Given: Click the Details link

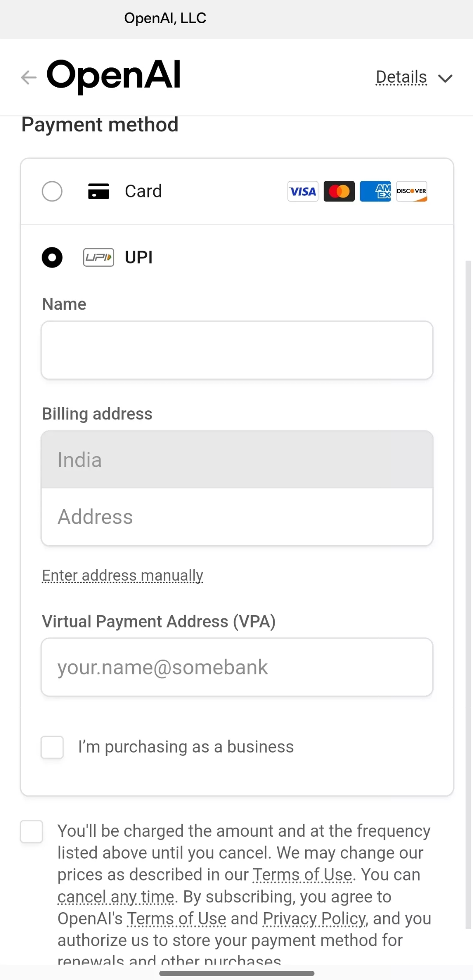Looking at the screenshot, I should (401, 78).
